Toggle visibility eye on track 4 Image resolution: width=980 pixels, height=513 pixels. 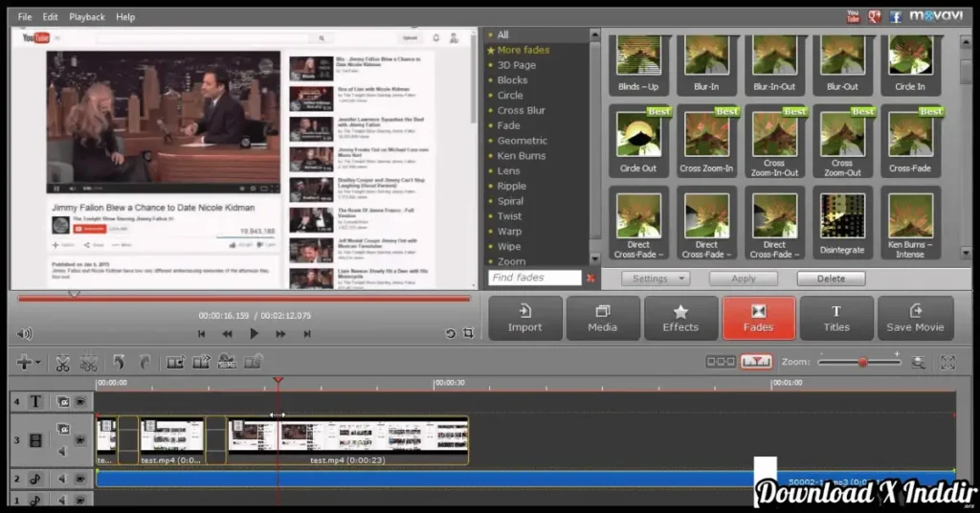coord(80,402)
